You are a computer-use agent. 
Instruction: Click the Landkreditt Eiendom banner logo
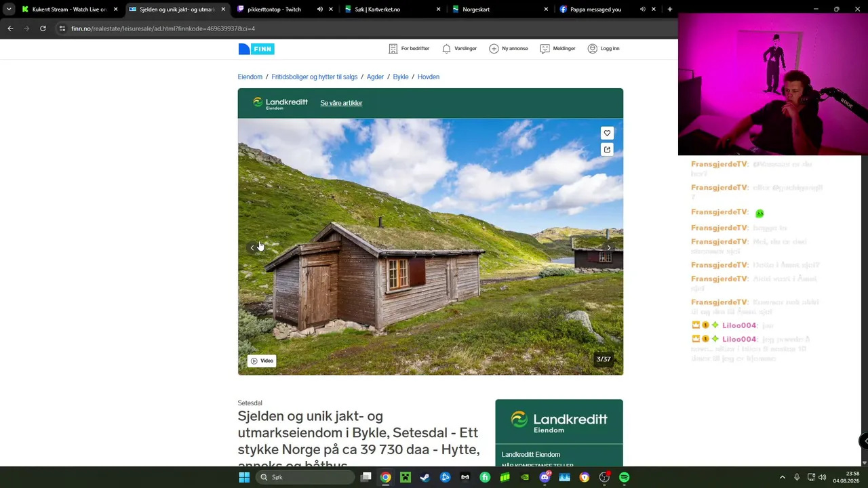(280, 103)
